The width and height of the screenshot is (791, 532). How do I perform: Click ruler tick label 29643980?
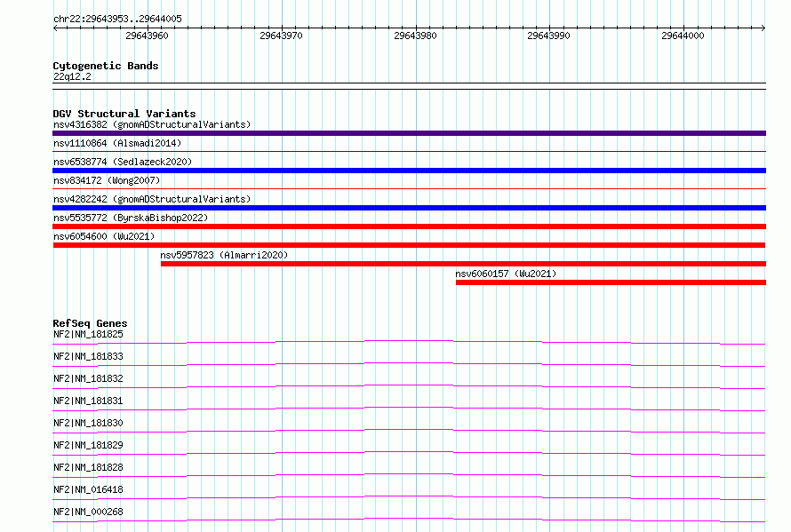(x=415, y=36)
